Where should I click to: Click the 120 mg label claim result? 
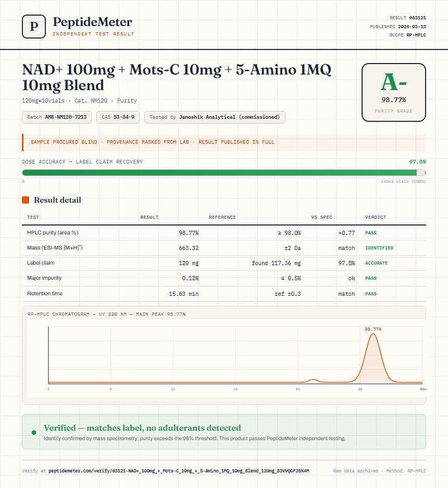tap(189, 263)
